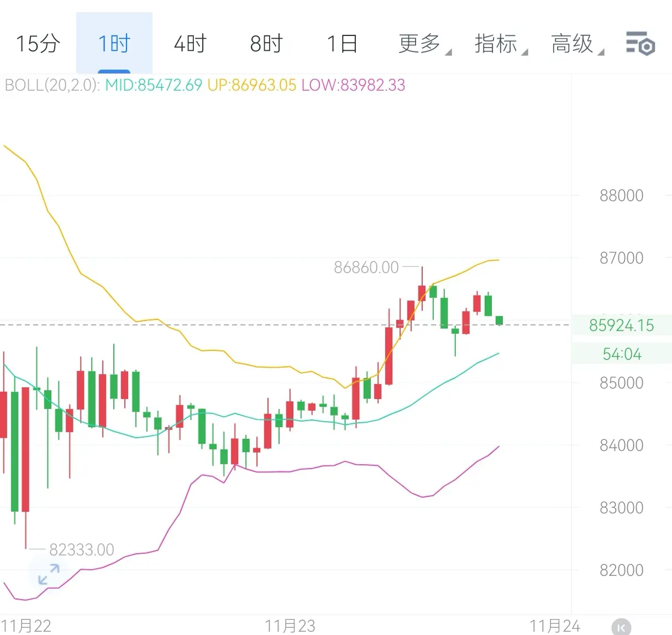Click the UP:86963.05 value
Screen dimensions: 672x635
[252, 85]
